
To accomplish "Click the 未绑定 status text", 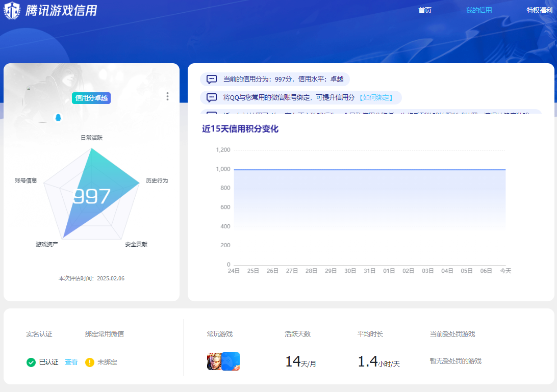I will pos(107,362).
